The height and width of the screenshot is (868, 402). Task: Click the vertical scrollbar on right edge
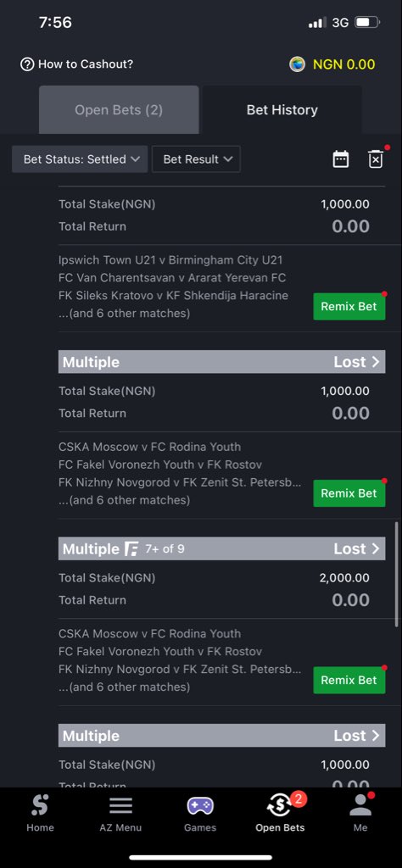pos(396,574)
